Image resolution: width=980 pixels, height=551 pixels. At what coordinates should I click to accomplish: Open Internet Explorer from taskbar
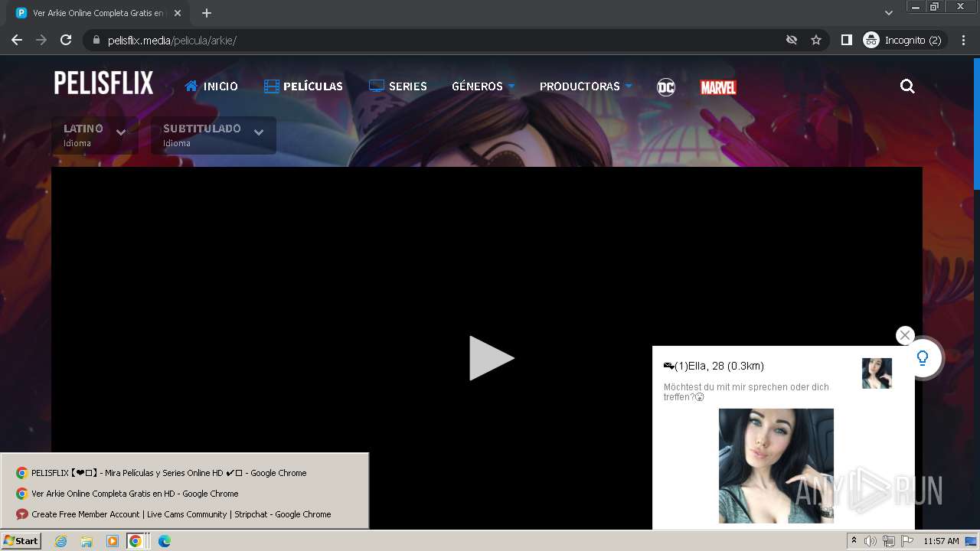61,541
